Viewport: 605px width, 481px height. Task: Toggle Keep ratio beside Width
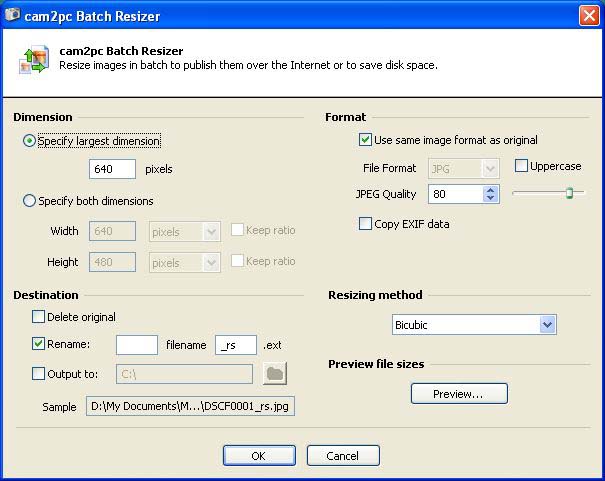(237, 230)
